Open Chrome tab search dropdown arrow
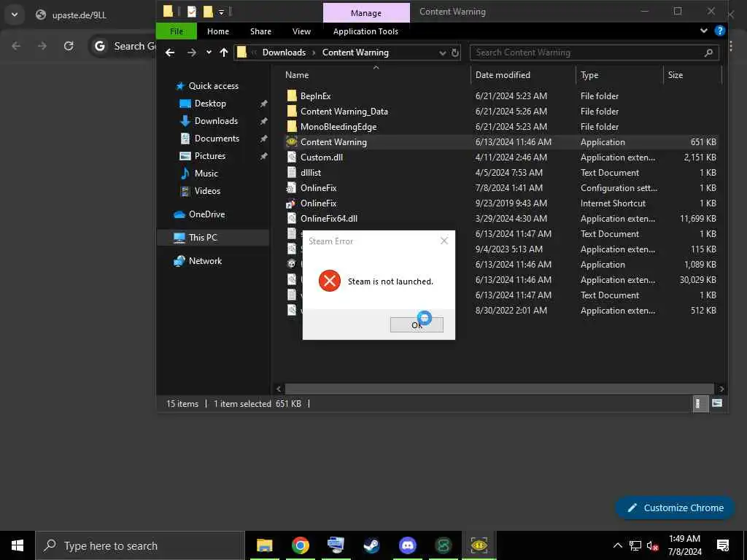Screen dimensions: 747x560 point(15,15)
